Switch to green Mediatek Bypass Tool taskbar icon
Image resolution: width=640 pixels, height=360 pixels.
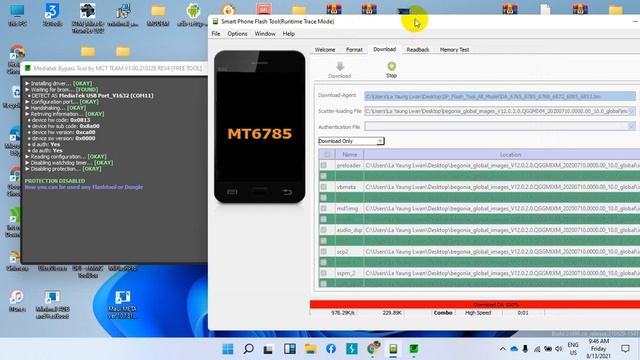(x=414, y=349)
